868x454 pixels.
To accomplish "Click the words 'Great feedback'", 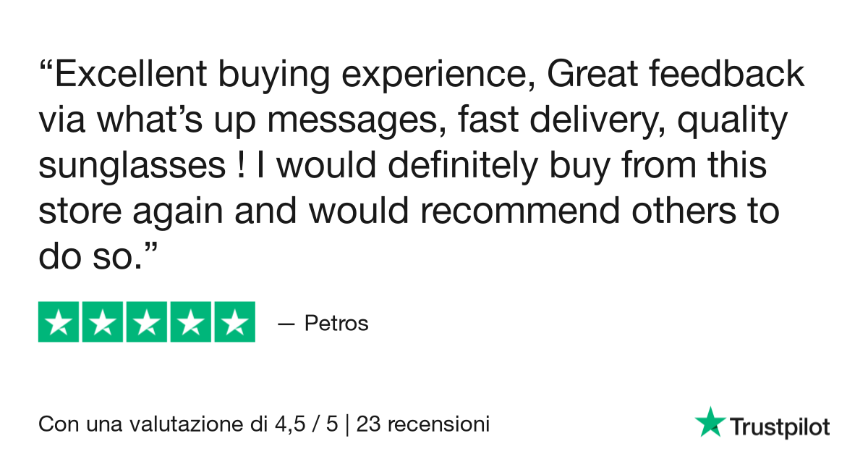I will point(676,74).
